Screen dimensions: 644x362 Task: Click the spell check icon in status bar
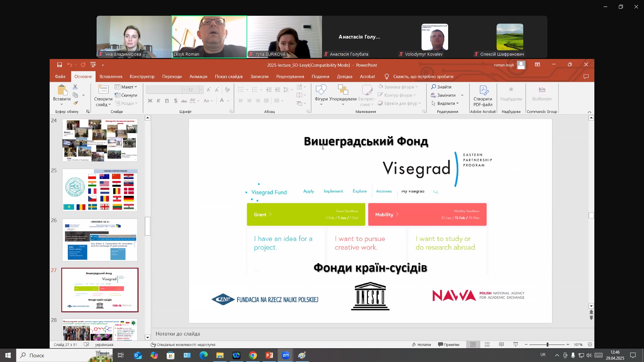pos(86,345)
